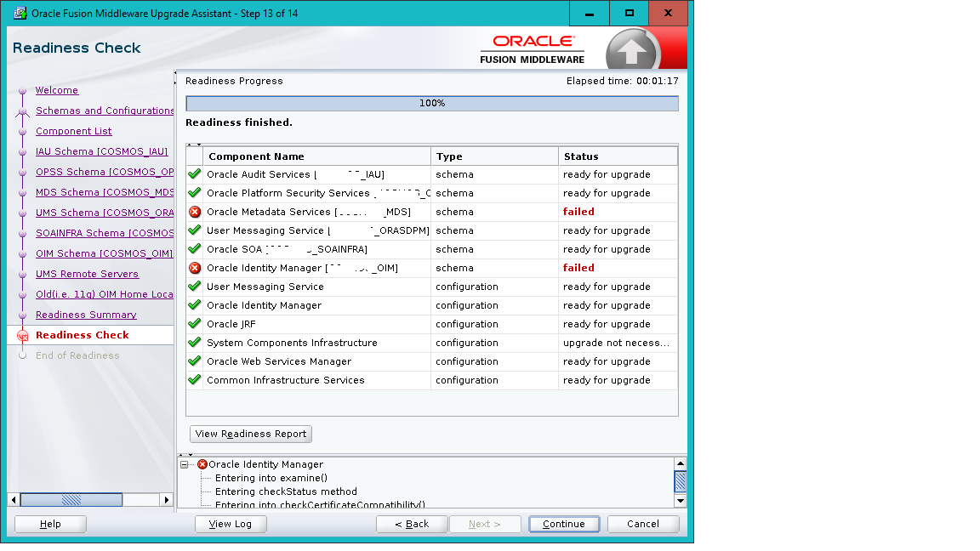Viewport: 980px width, 551px height.
Task: Click the green check for User Messaging Service configuration row
Action: click(194, 287)
